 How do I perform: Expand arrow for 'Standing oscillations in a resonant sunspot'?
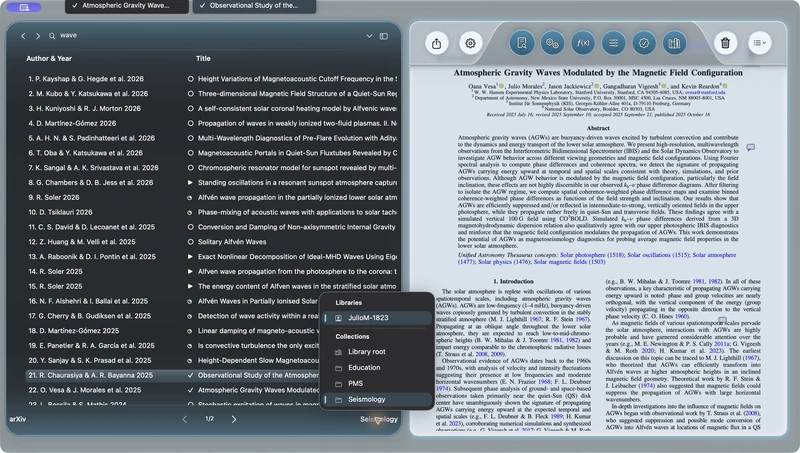point(190,183)
